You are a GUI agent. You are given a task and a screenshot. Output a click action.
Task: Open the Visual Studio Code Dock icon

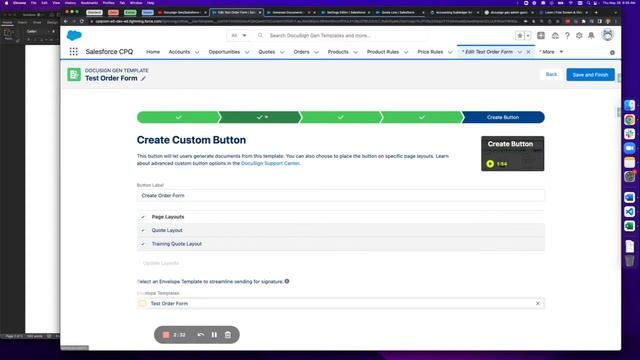629,211
